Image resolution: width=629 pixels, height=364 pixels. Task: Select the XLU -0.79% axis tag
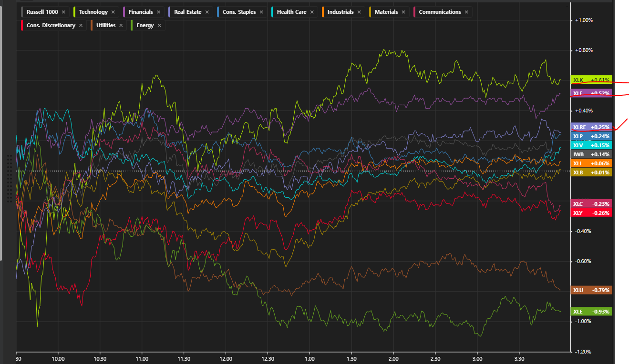(x=591, y=290)
